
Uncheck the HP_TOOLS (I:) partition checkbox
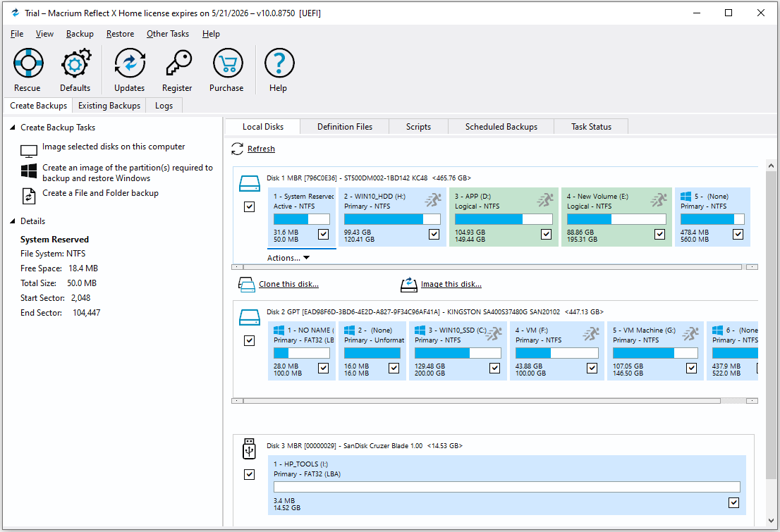tap(733, 502)
